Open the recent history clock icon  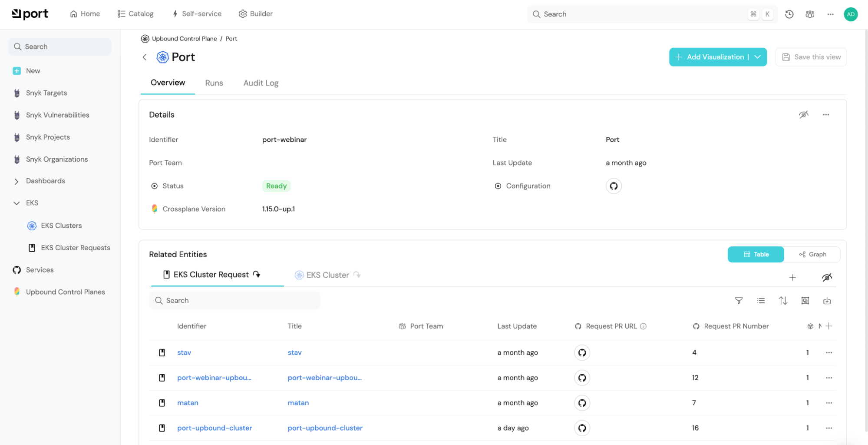pyautogui.click(x=789, y=14)
